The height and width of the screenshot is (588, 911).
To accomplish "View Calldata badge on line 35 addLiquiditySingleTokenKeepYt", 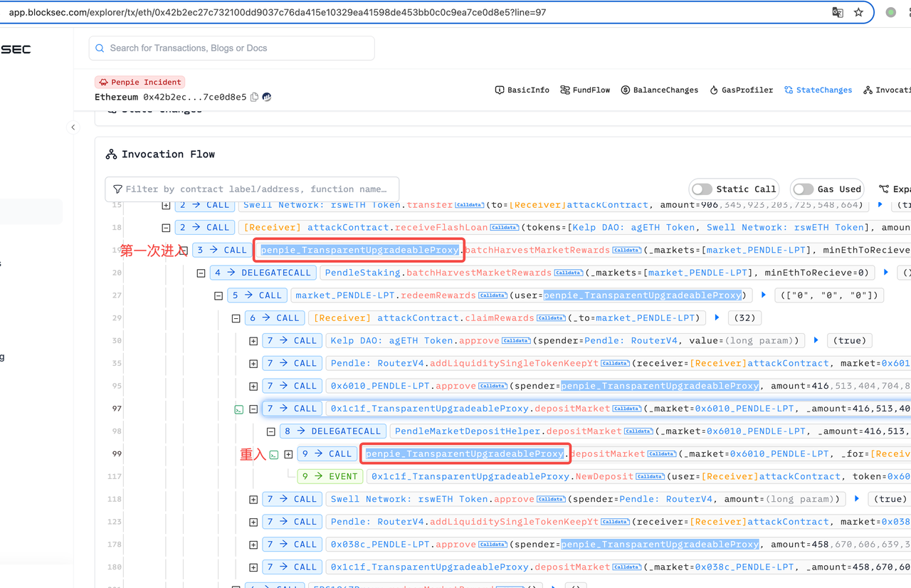I will point(615,364).
